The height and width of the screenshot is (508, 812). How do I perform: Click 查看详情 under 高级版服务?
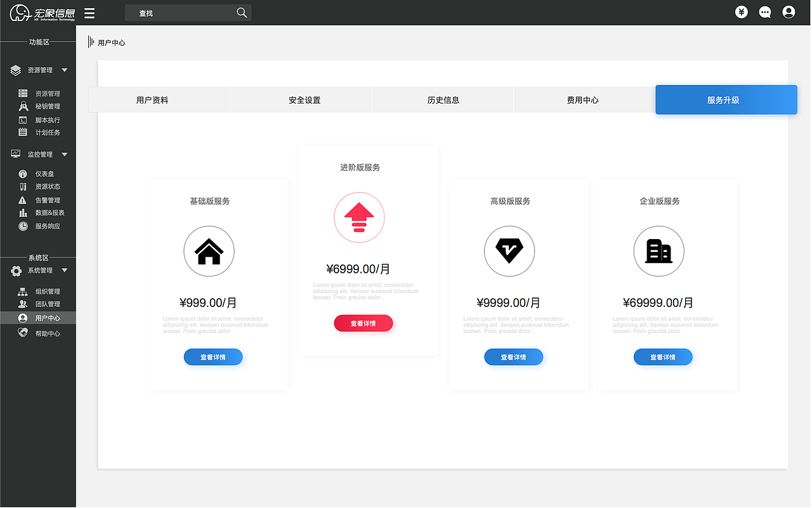[x=514, y=357]
